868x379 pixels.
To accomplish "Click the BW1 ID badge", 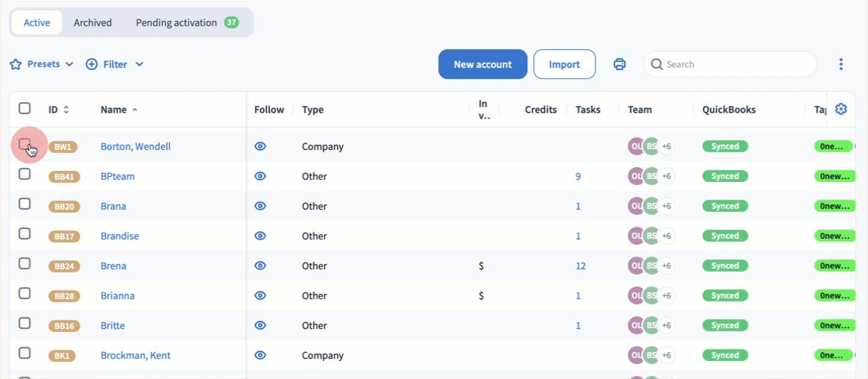I will click(x=63, y=147).
